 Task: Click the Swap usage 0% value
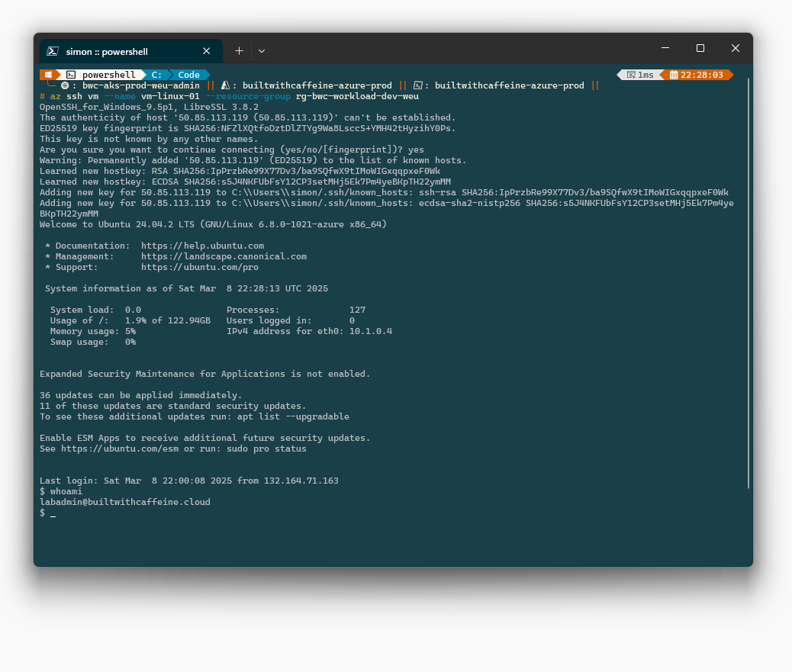click(130, 342)
